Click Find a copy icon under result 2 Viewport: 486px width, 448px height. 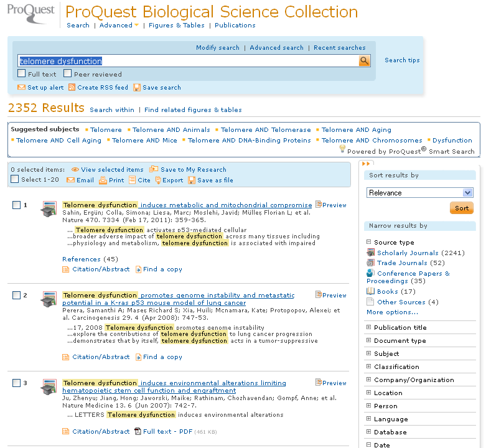[139, 357]
